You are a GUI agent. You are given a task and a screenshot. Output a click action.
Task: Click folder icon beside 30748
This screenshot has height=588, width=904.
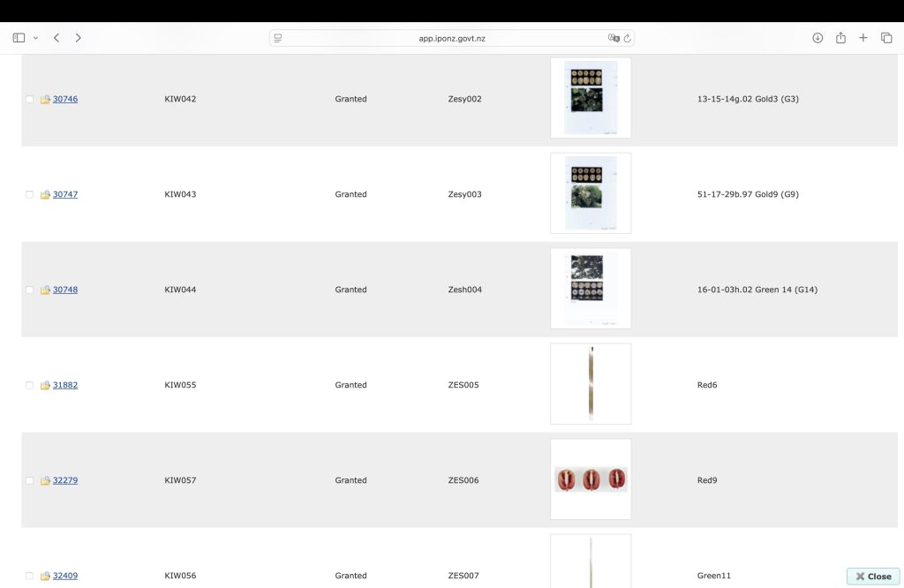click(45, 290)
